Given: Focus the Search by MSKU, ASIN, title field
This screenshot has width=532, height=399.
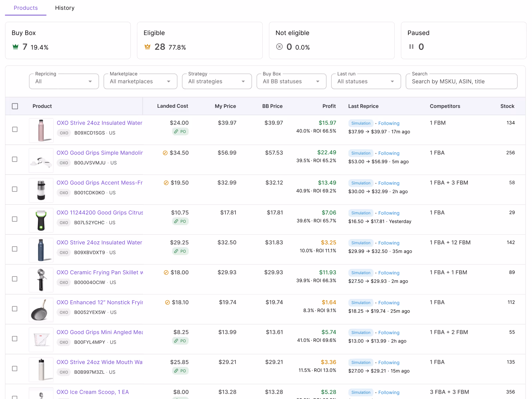Looking at the screenshot, I should coord(462,81).
